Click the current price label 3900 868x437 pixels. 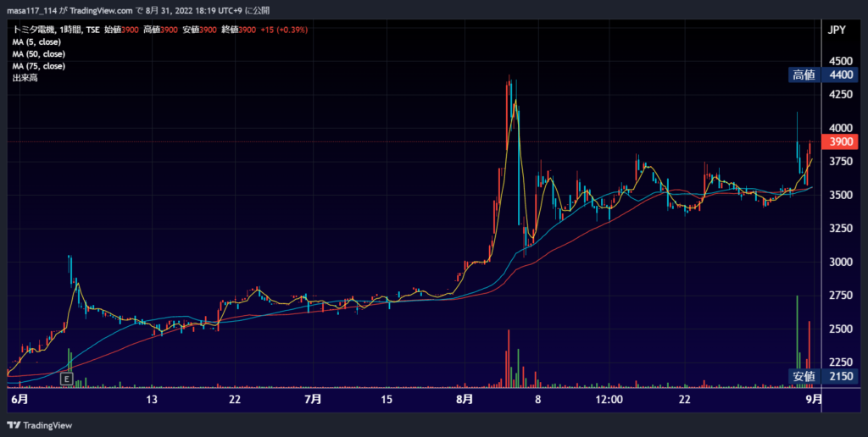[x=841, y=142]
